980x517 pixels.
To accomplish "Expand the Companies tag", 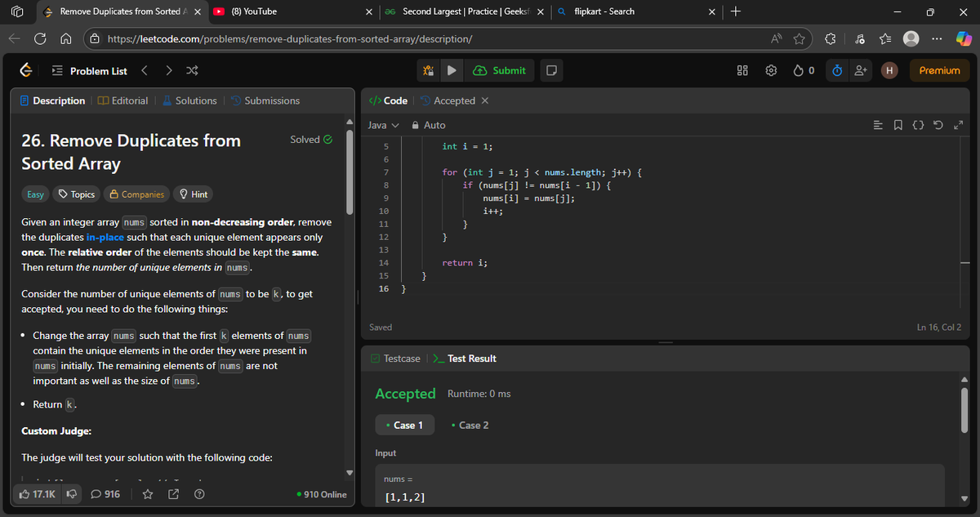I will 136,194.
